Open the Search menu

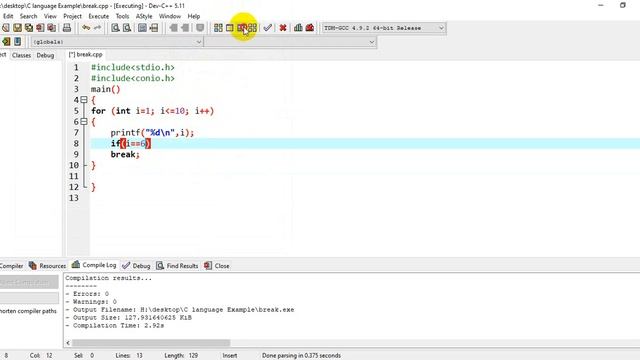coord(28,16)
